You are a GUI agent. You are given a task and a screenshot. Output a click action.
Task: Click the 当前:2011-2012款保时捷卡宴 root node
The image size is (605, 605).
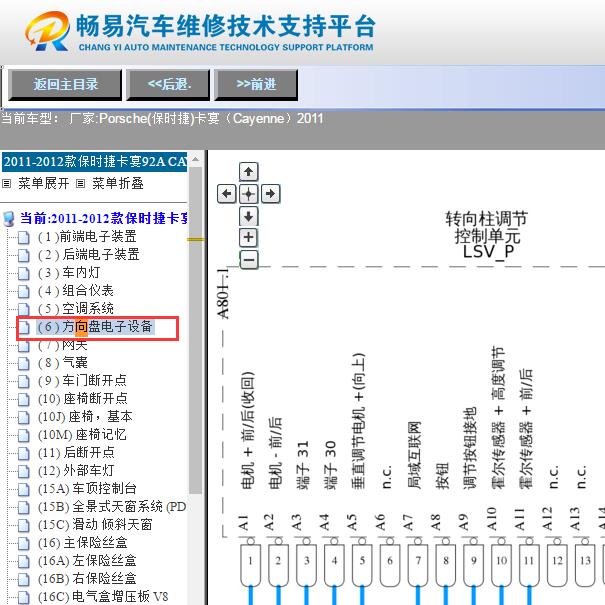click(x=104, y=218)
